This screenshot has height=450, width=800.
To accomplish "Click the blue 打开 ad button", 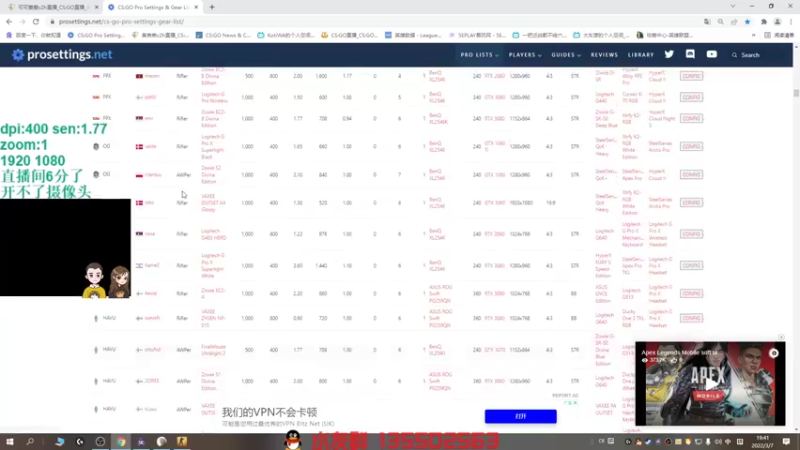I will coord(520,416).
